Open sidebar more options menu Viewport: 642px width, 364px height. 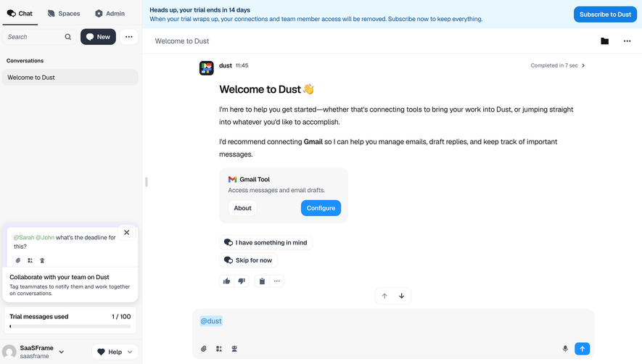click(x=129, y=37)
